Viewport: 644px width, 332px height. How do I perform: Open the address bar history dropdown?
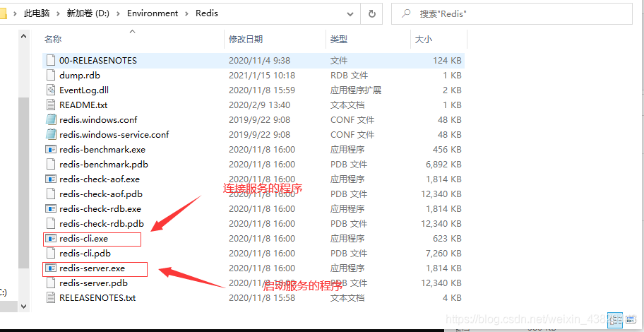350,14
